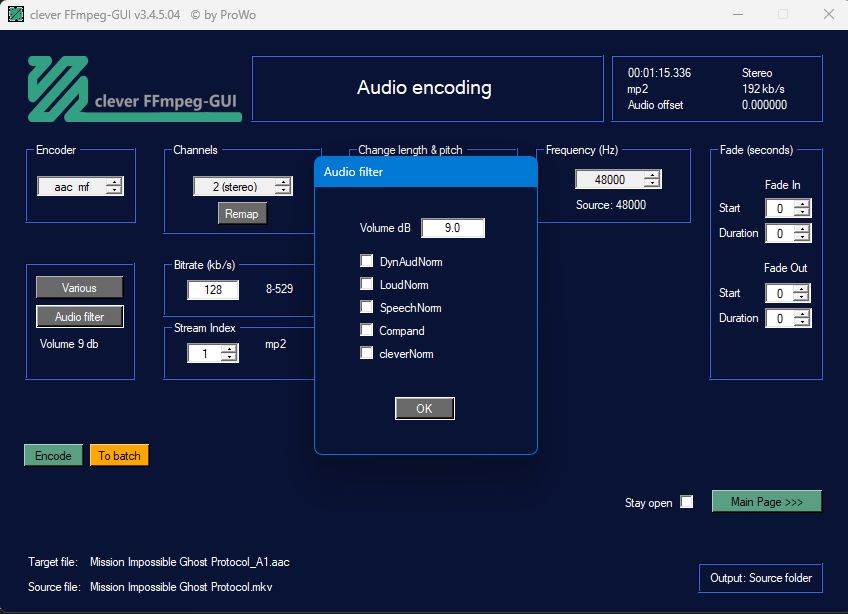Go back via Main Page >>> button
This screenshot has height=614, width=848.
766,501
